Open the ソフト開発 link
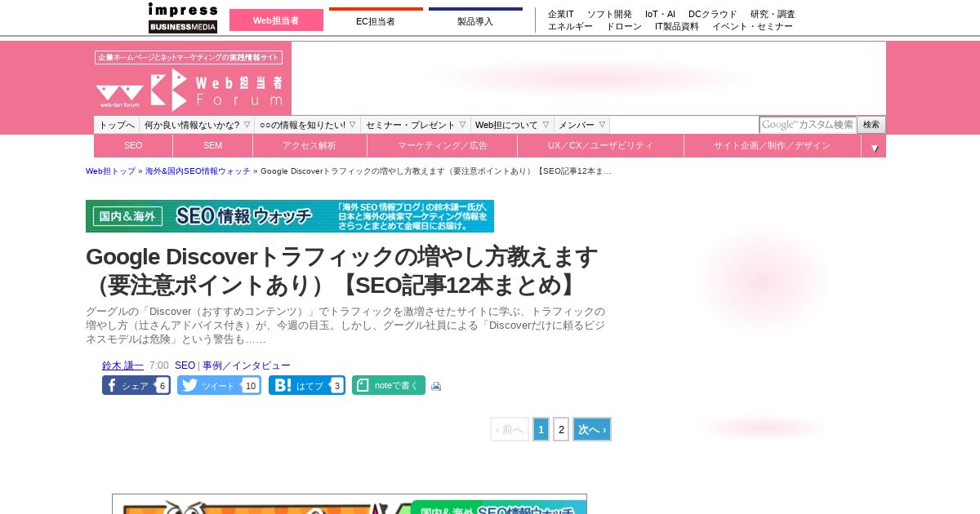980x514 pixels. (x=609, y=14)
